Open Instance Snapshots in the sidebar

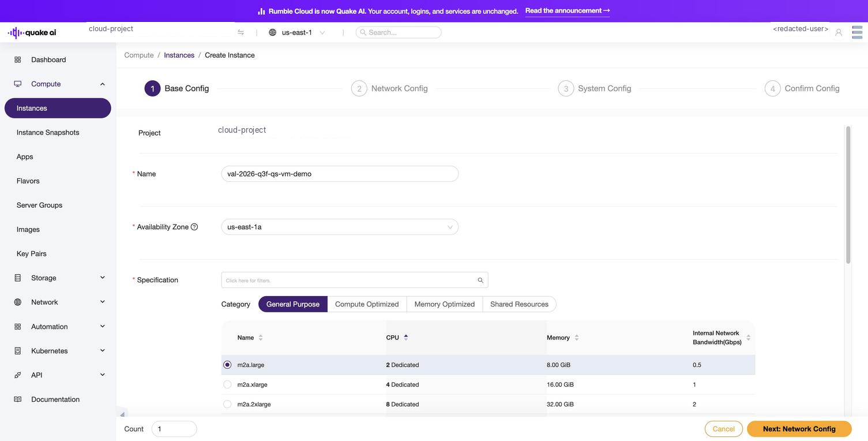[48, 132]
